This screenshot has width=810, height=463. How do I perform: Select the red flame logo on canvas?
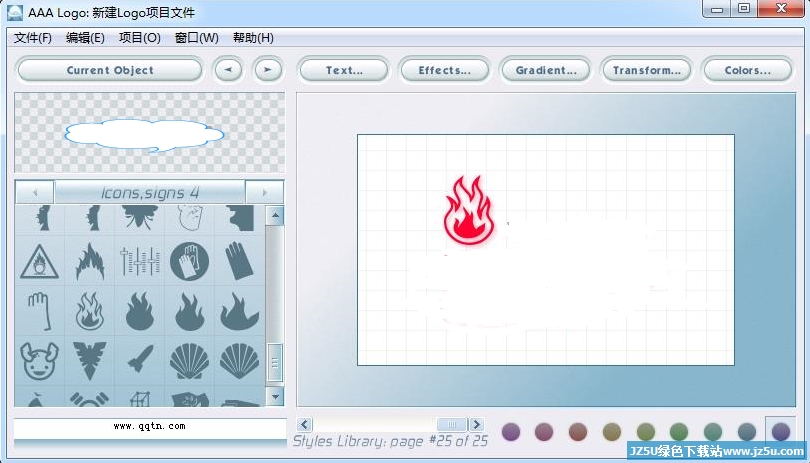(469, 209)
